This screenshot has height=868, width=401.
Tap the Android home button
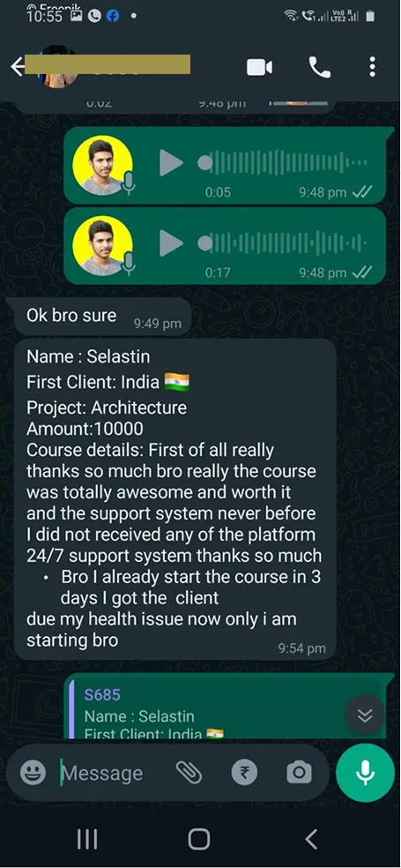pyautogui.click(x=199, y=839)
